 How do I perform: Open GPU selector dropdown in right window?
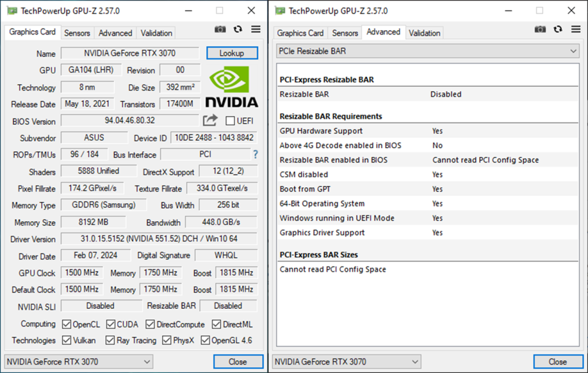(346, 362)
